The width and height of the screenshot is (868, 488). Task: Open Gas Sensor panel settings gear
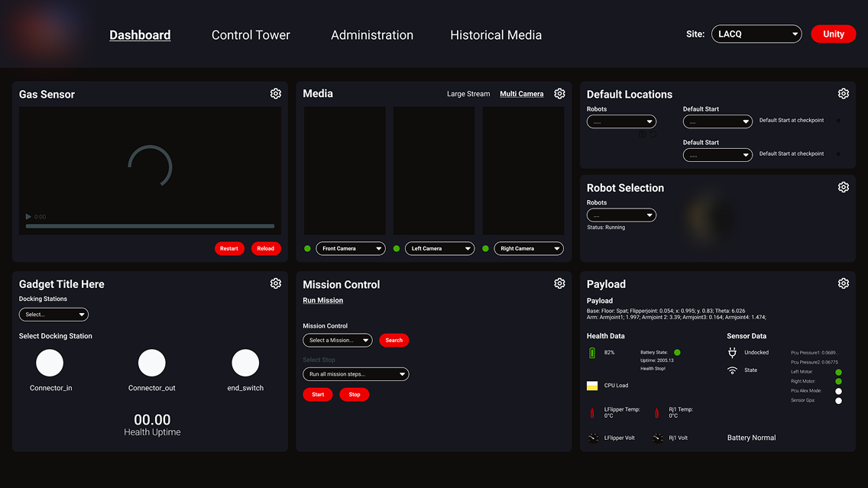pos(276,93)
